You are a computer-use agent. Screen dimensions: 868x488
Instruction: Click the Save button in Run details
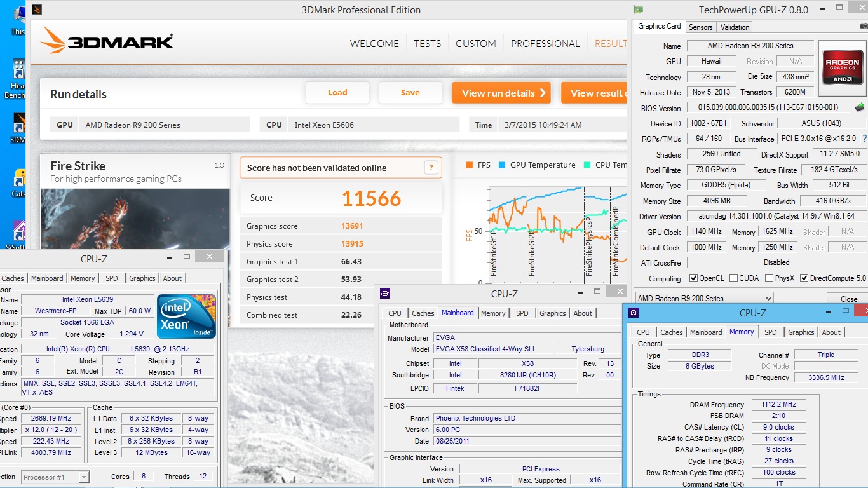pyautogui.click(x=410, y=93)
